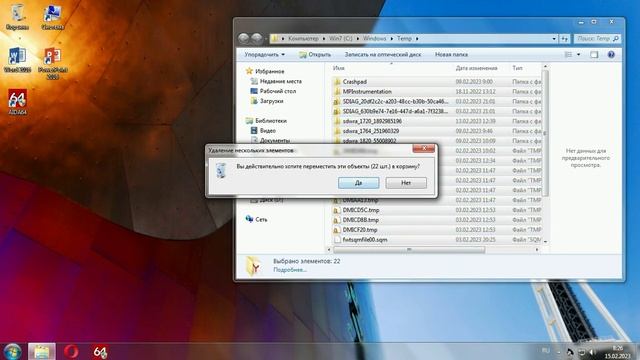Click the AIDA64 taskbar icon
The height and width of the screenshot is (360, 640).
tap(100, 351)
